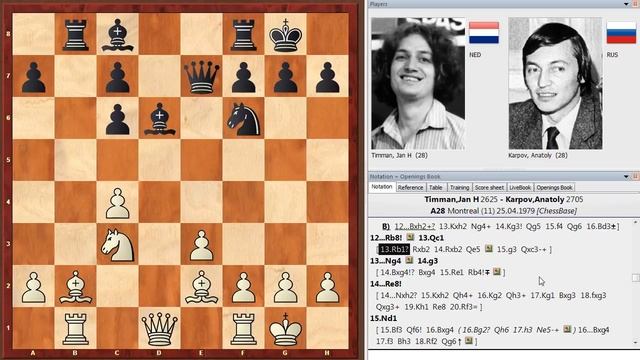Click notation scrollbar down arrow
The width and height of the screenshot is (640, 360).
636,342
